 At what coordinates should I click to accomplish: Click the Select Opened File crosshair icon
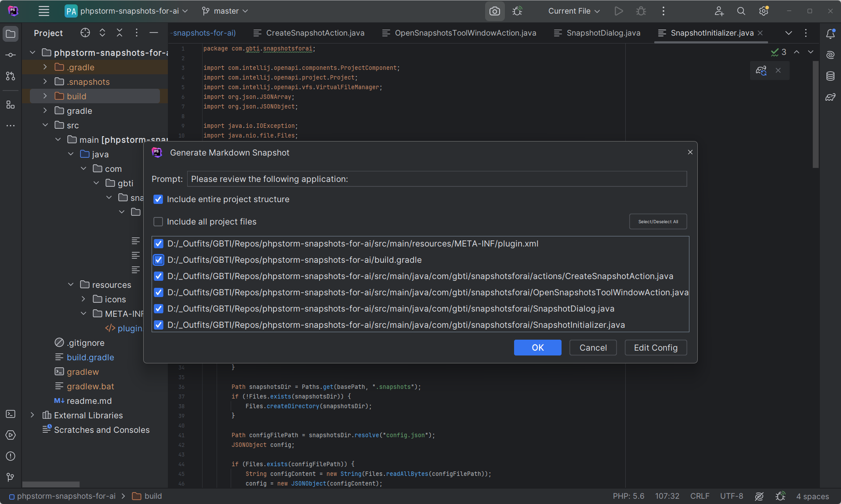[85, 33]
